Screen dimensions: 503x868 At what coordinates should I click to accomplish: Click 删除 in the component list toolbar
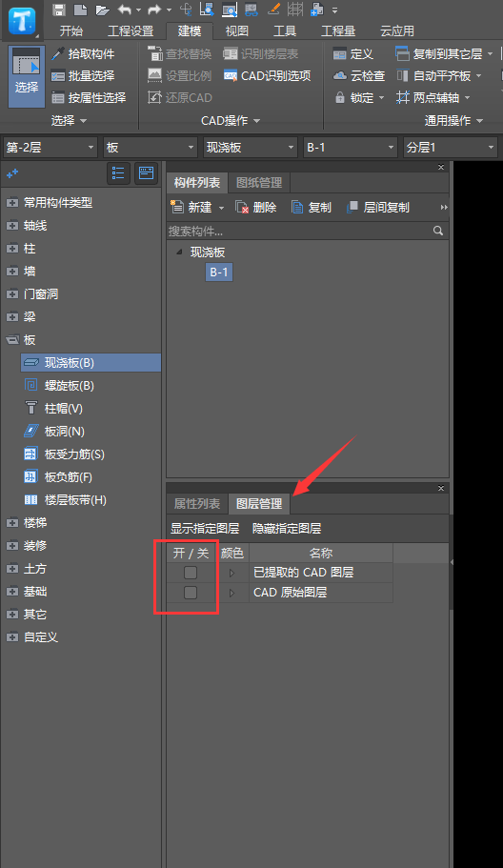(256, 207)
